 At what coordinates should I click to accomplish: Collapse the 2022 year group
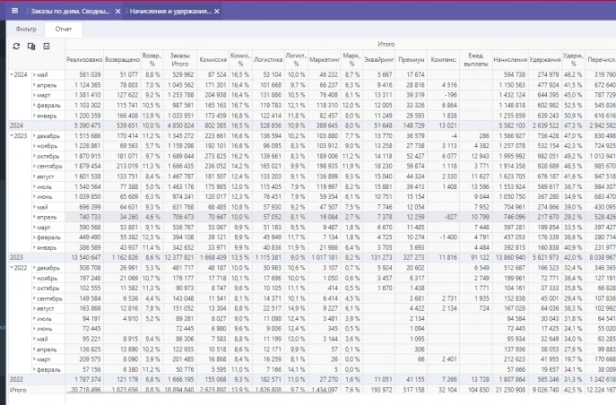point(11,268)
